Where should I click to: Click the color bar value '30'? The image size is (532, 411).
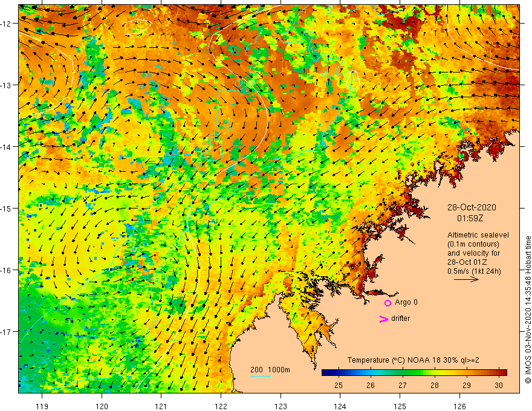498,385
